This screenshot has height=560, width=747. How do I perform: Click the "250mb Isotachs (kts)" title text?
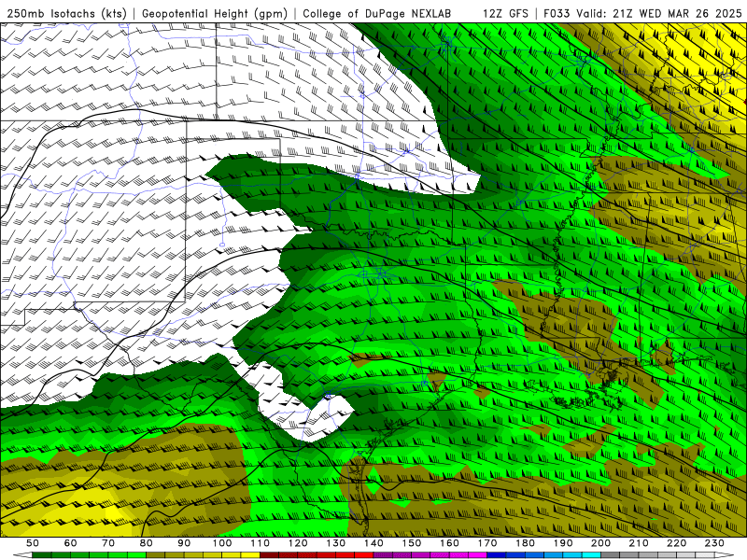pyautogui.click(x=66, y=14)
